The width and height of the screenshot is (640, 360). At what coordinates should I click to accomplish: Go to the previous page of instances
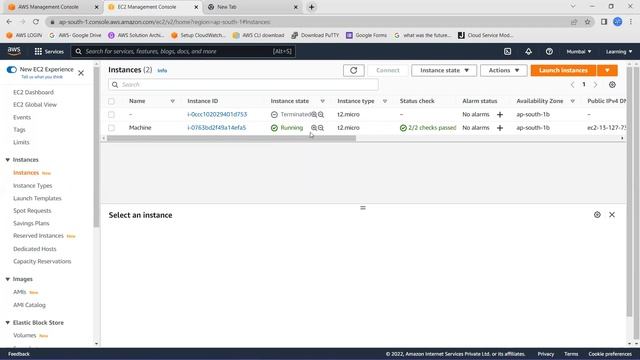[572, 84]
